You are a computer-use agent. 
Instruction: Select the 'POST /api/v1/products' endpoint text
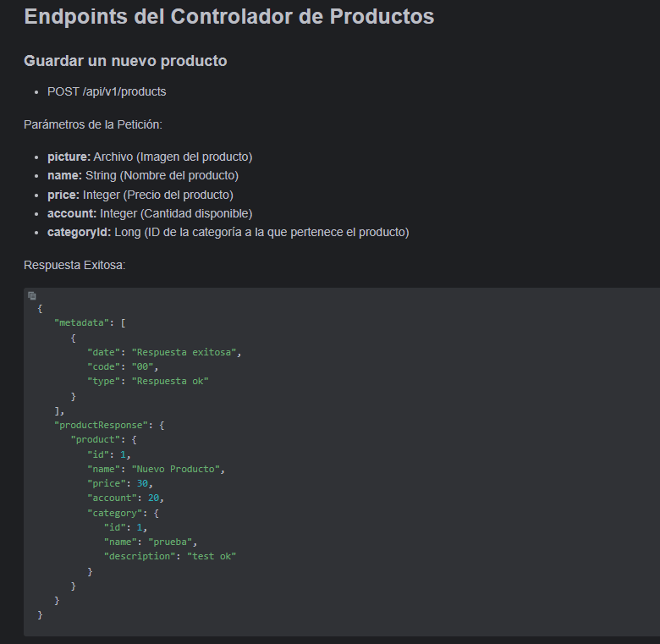tap(107, 91)
